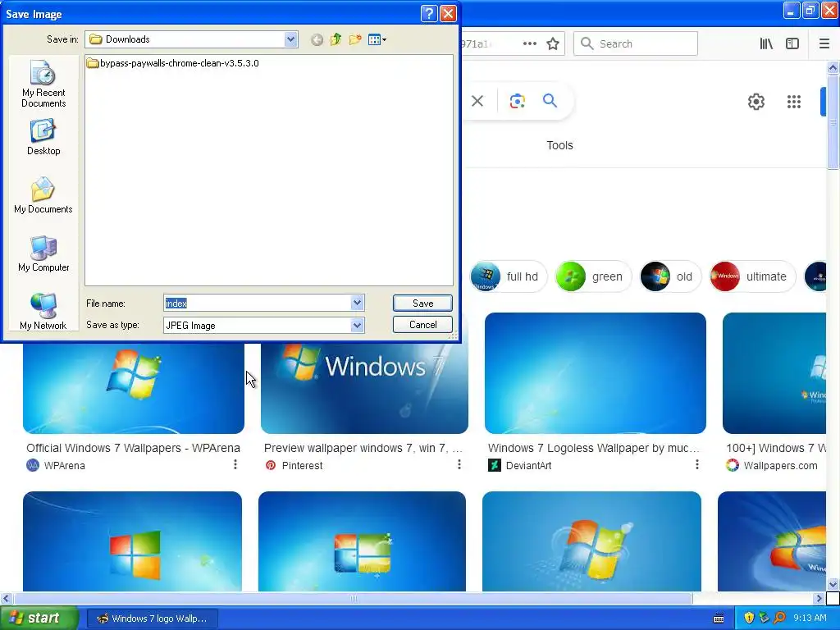Viewport: 840px width, 630px height.
Task: Open more options for the DeviantArt result
Action: click(697, 464)
